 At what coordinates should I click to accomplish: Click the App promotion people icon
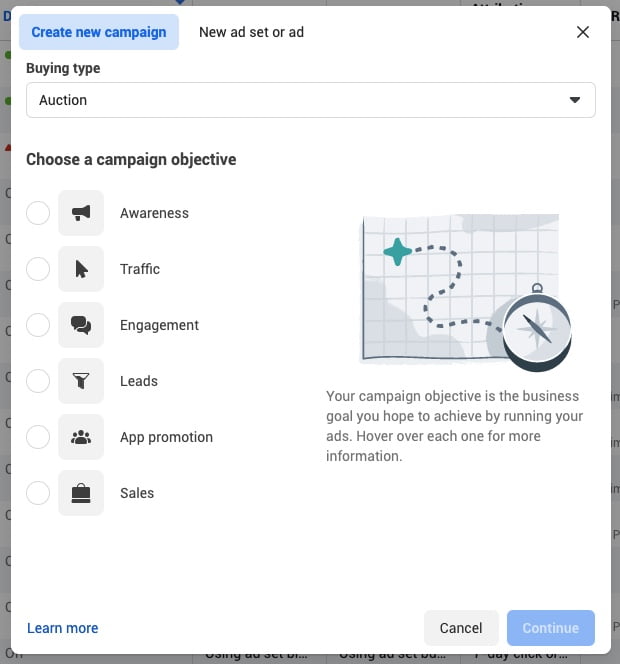click(81, 437)
